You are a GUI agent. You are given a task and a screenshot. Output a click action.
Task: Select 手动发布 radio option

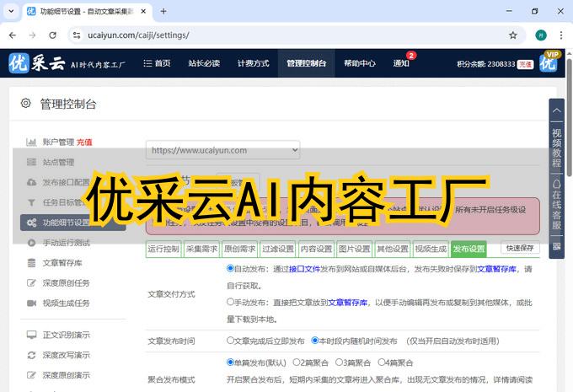(x=231, y=301)
